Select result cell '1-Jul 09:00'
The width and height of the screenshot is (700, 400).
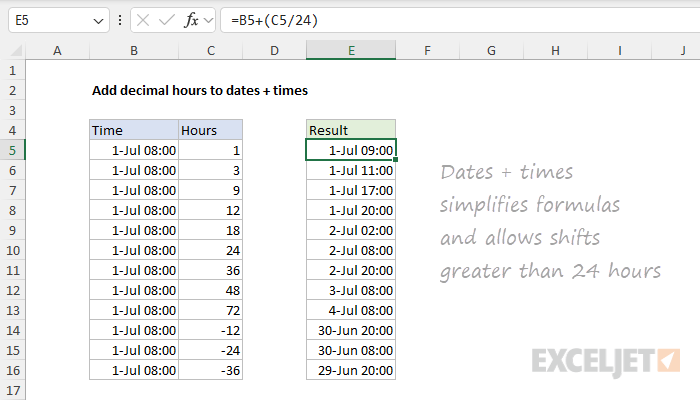coord(351,150)
